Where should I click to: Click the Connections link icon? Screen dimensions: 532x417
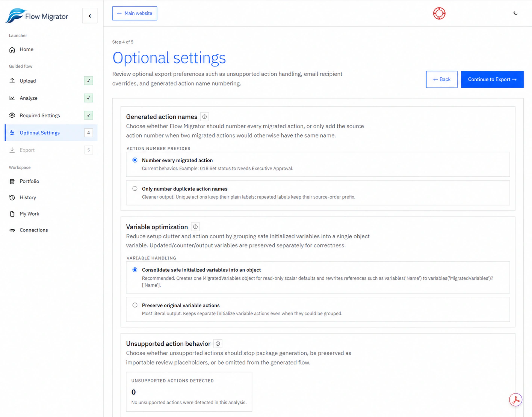tap(12, 230)
